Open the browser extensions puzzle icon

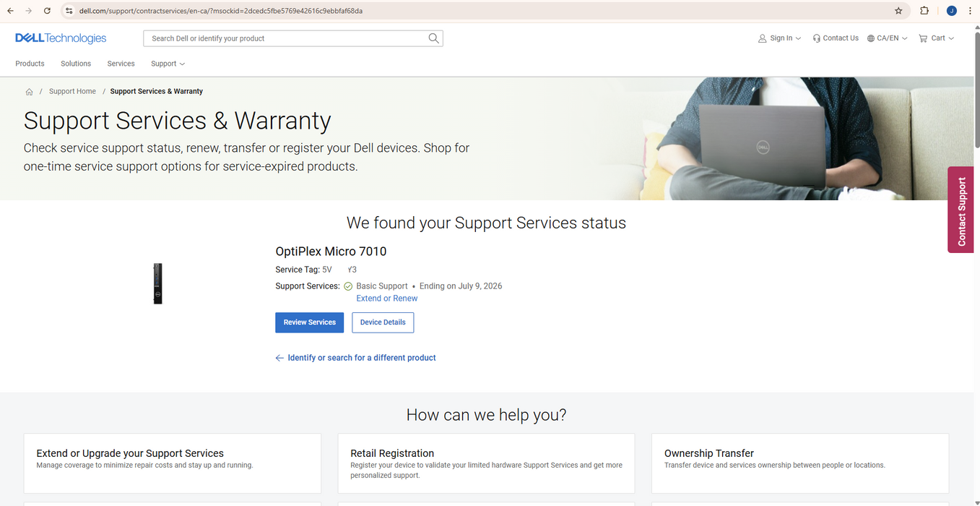click(x=924, y=11)
